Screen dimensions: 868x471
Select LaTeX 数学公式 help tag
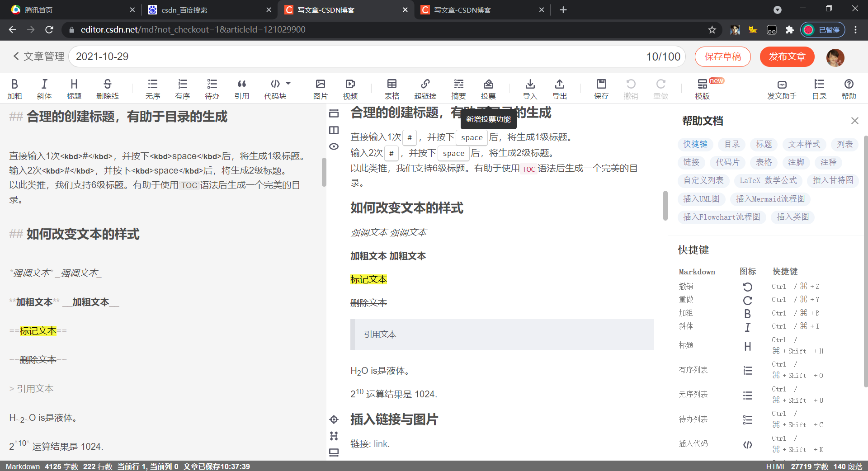[x=768, y=180]
